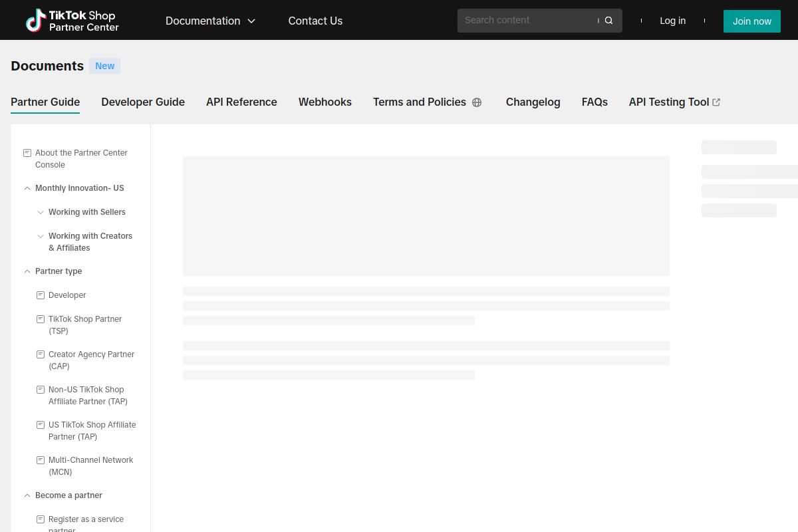View the Changelog tab

[x=533, y=102]
